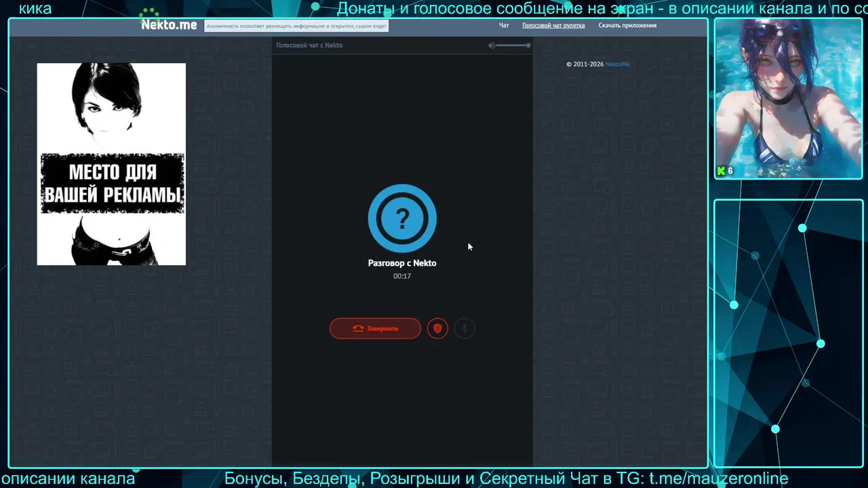The image size is (868, 488).
Task: Click the anonymity notice tooltip text
Action: point(296,26)
